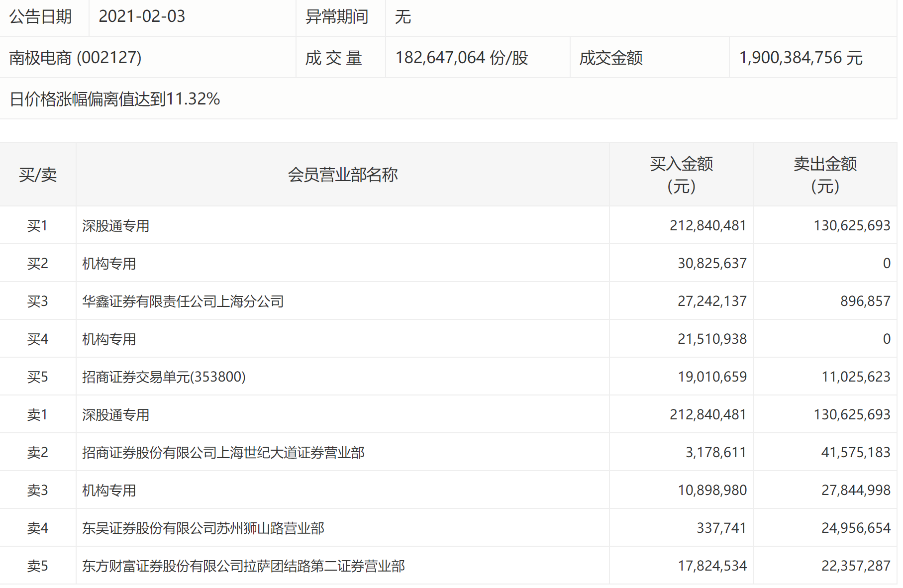The image size is (903, 588).
Task: Click buy amount 19,010,659
Action: pos(712,377)
